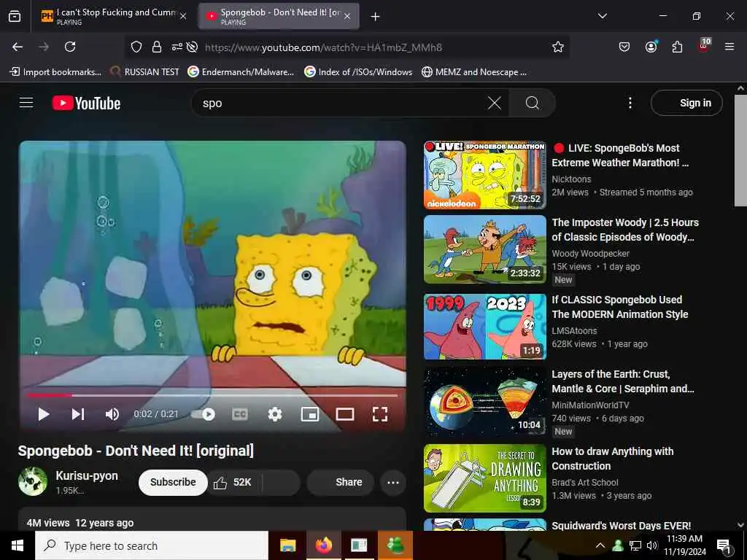
Task: Open How to draw Anything thumbnail
Action: click(x=485, y=478)
